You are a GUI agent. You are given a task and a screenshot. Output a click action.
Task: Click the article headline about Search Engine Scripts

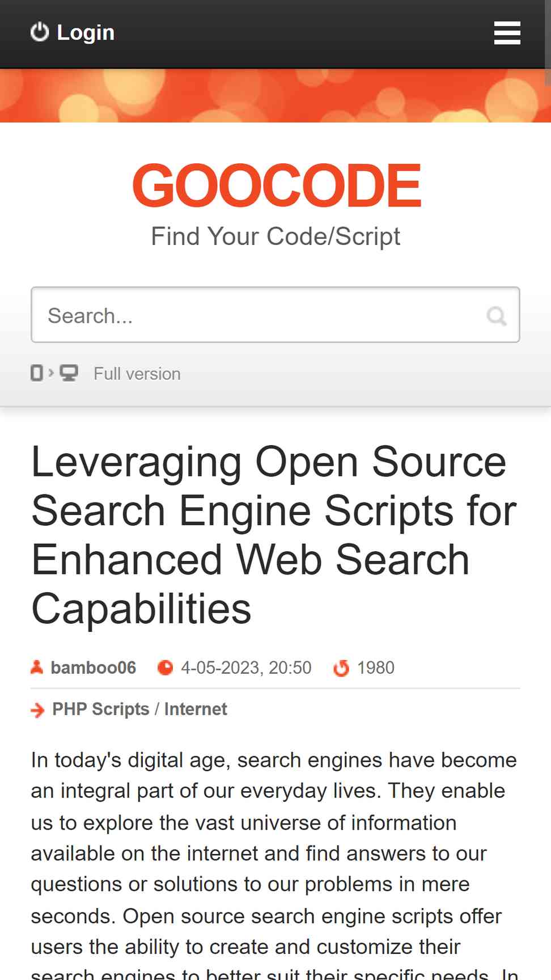point(274,535)
